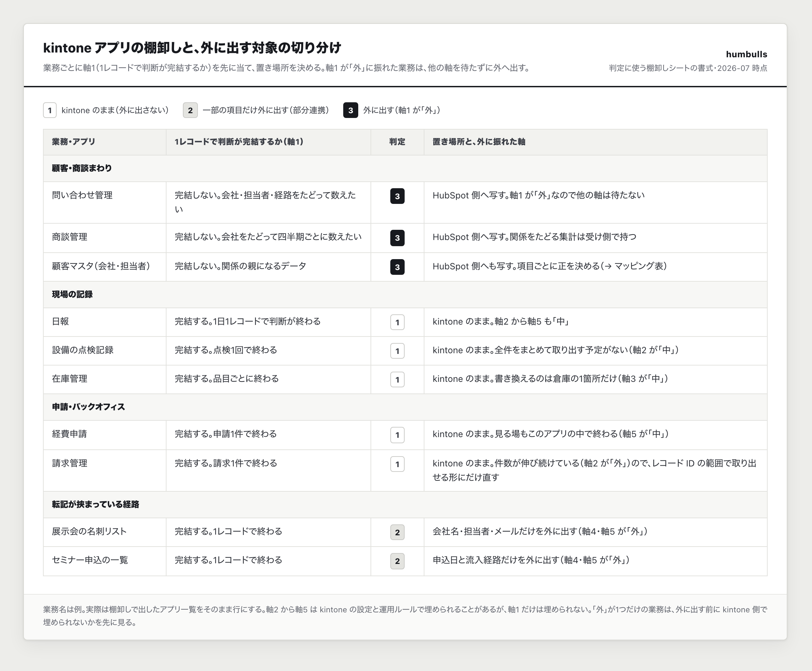This screenshot has width=812, height=671.
Task: Click the '展示会の名刺リスト' cell
Action: (104, 532)
